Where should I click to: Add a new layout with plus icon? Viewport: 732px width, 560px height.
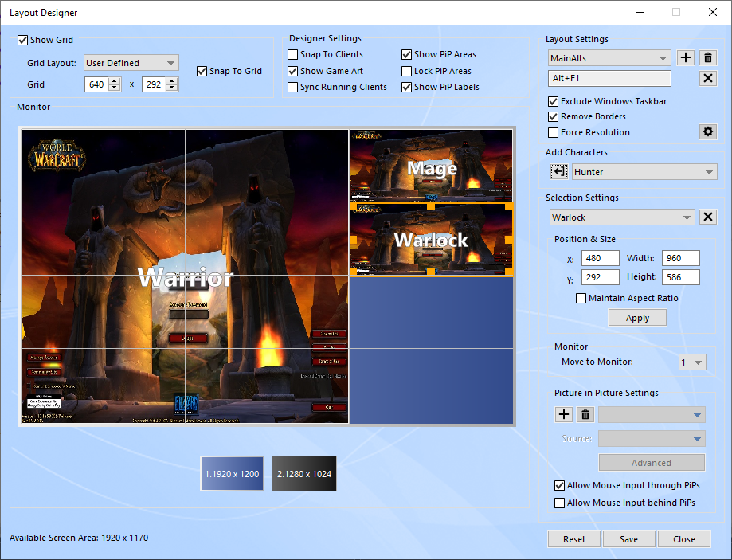tap(685, 58)
